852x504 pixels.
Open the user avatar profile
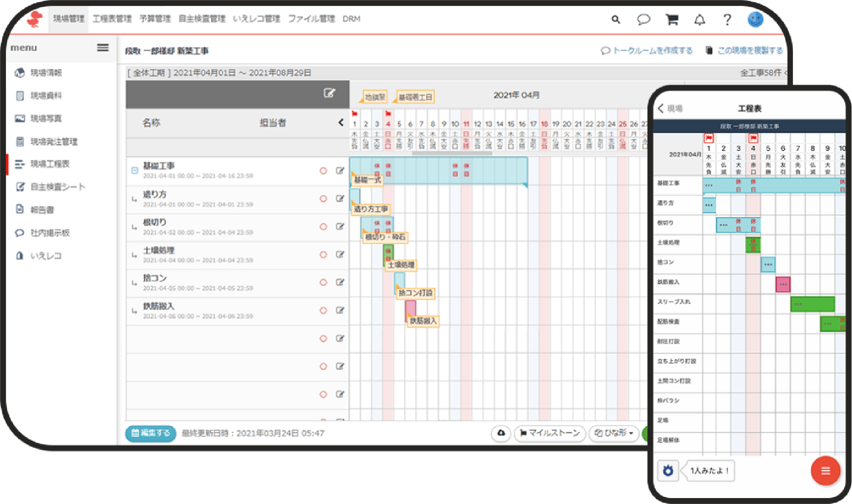tap(755, 19)
